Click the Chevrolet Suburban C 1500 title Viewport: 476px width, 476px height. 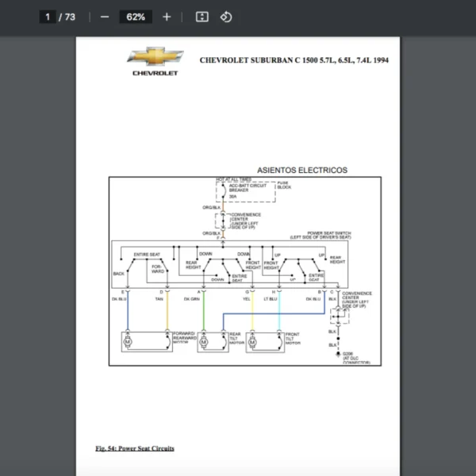[294, 59]
